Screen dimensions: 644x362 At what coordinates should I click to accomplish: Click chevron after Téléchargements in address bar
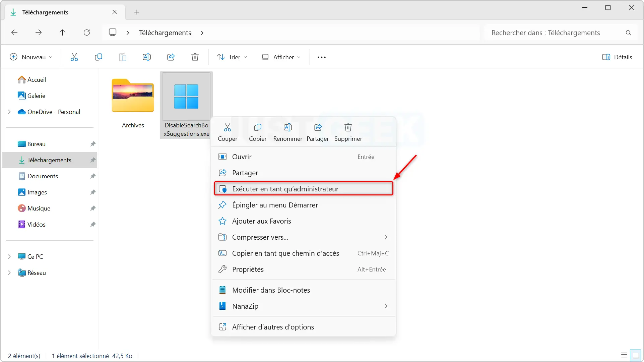click(202, 33)
